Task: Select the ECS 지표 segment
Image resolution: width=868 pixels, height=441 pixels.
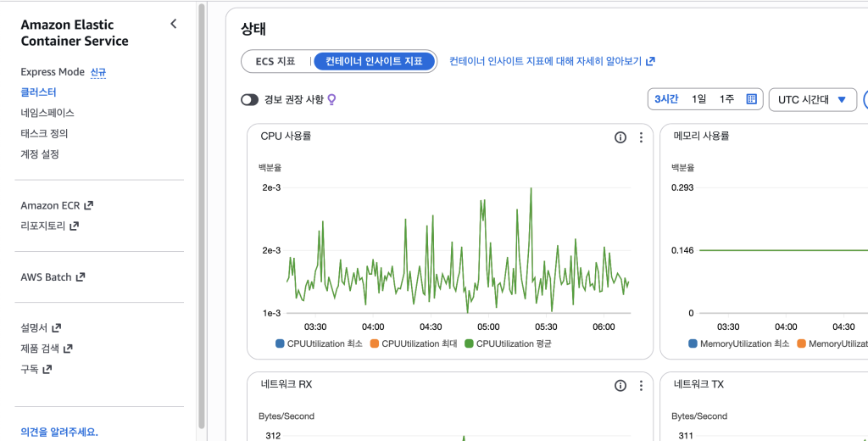Action: click(x=275, y=61)
